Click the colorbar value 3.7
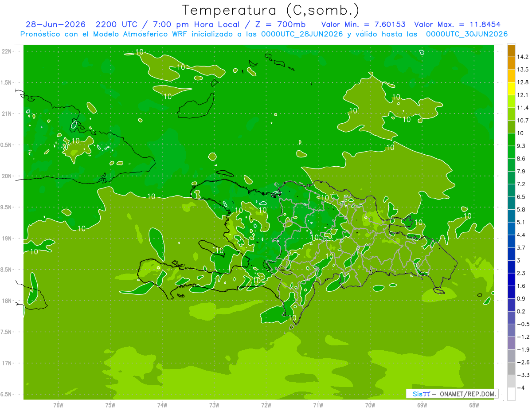The height and width of the screenshot is (411, 532). click(521, 247)
